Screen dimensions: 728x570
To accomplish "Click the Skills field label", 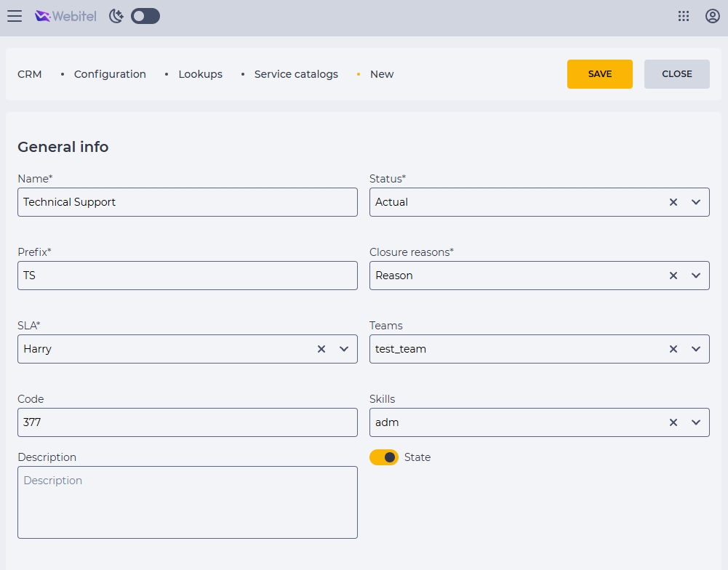I will 382,399.
